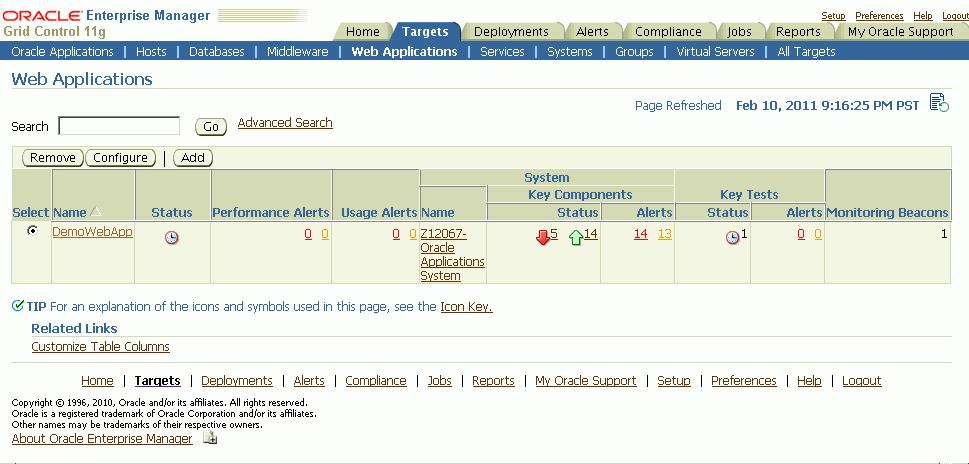Click footer Compliance link

point(376,381)
